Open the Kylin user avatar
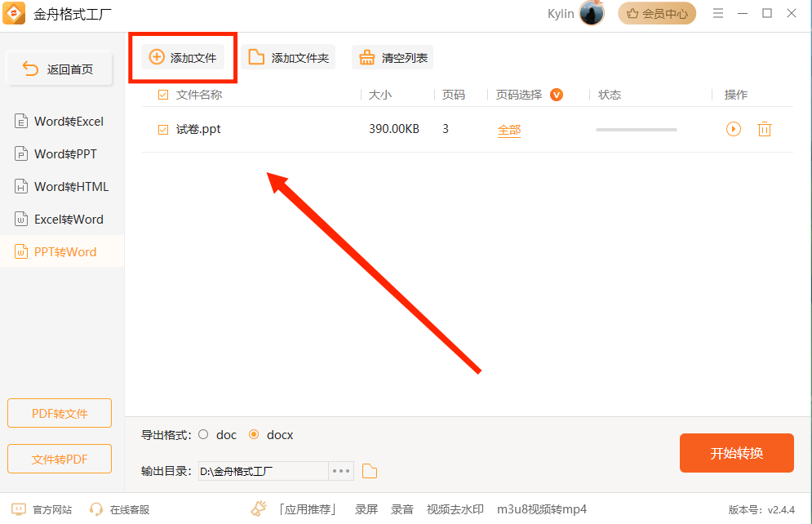The width and height of the screenshot is (812, 524). click(x=592, y=13)
